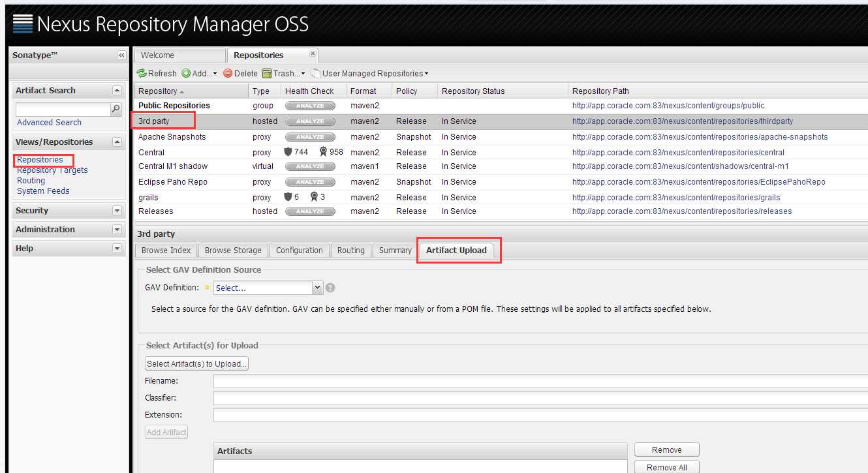Open the User Managed Repositories dropdown arrow
Screen dimensions: 868x473
coord(426,74)
